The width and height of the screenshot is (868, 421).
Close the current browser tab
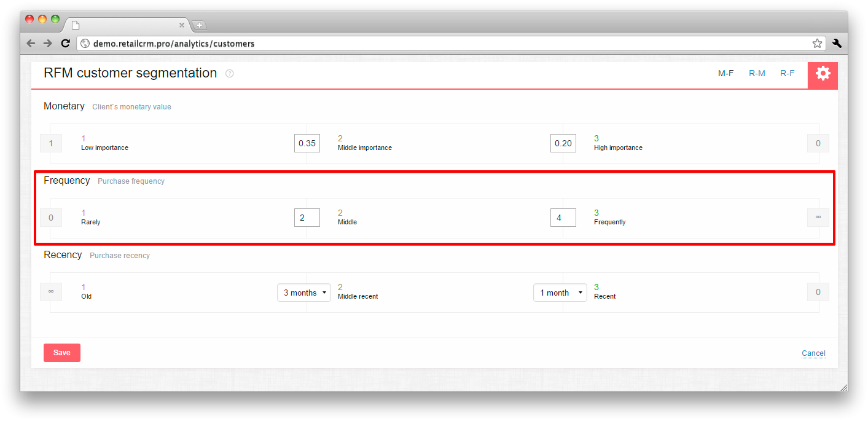(182, 25)
